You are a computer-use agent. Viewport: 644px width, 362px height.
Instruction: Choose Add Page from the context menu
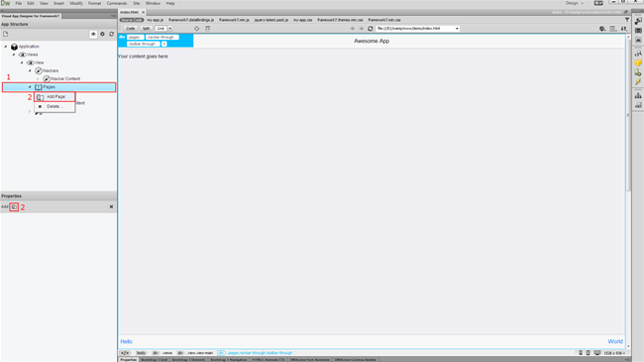pyautogui.click(x=54, y=96)
